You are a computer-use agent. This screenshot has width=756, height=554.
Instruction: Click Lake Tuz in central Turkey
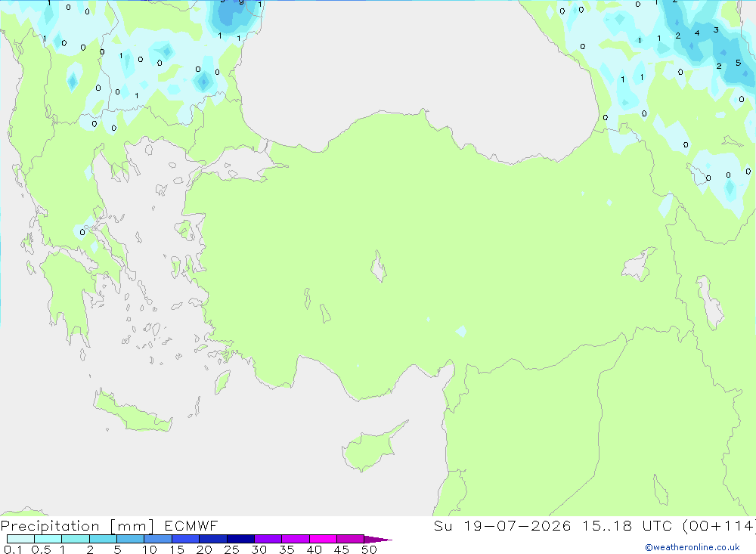(x=379, y=266)
